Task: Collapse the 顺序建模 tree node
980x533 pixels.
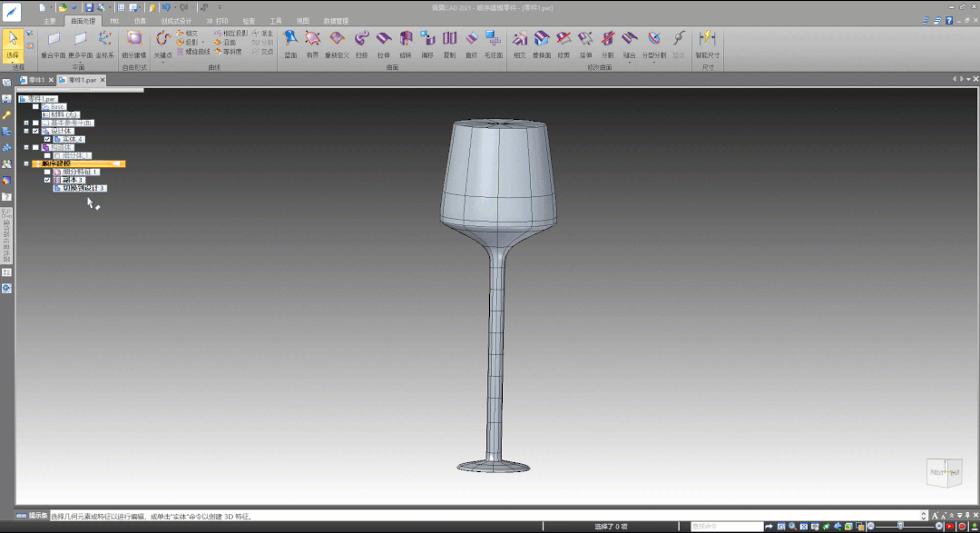Action: click(x=26, y=164)
